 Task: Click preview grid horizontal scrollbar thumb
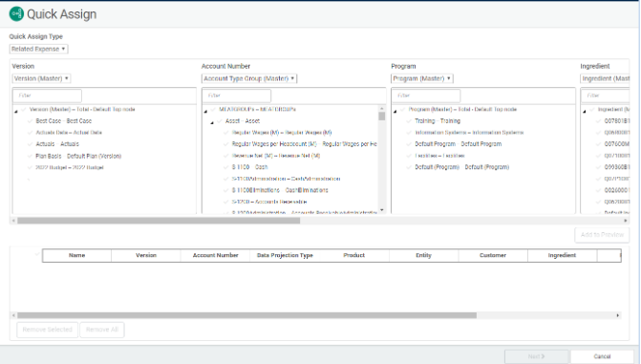pos(246,315)
